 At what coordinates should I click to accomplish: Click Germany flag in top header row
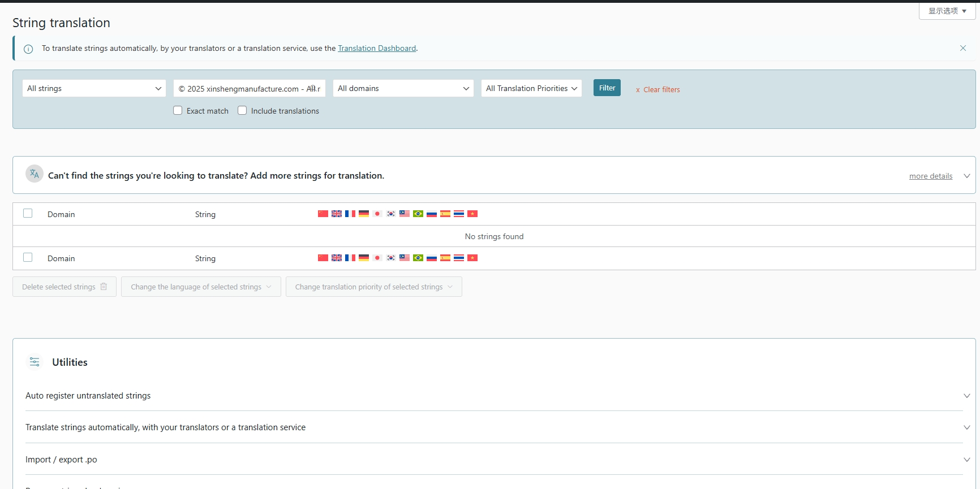(x=364, y=214)
